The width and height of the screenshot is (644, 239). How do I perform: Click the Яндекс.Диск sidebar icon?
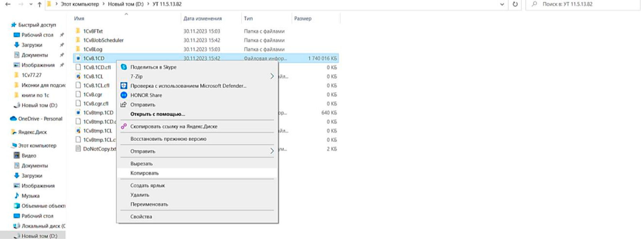[14, 132]
